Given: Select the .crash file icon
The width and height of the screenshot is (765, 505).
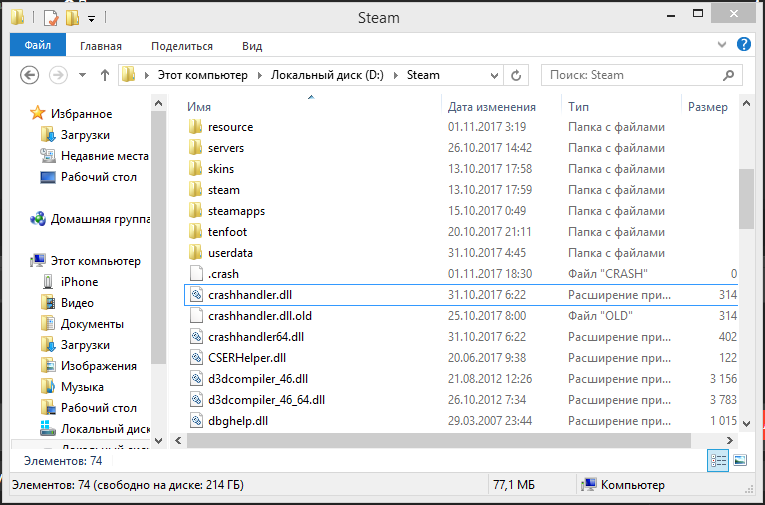Looking at the screenshot, I should (x=196, y=274).
